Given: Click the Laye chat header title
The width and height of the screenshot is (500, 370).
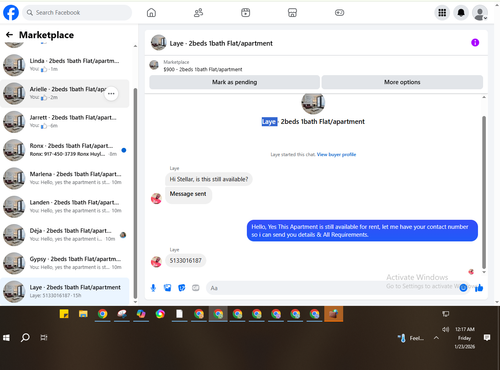Looking at the screenshot, I should tap(221, 43).
